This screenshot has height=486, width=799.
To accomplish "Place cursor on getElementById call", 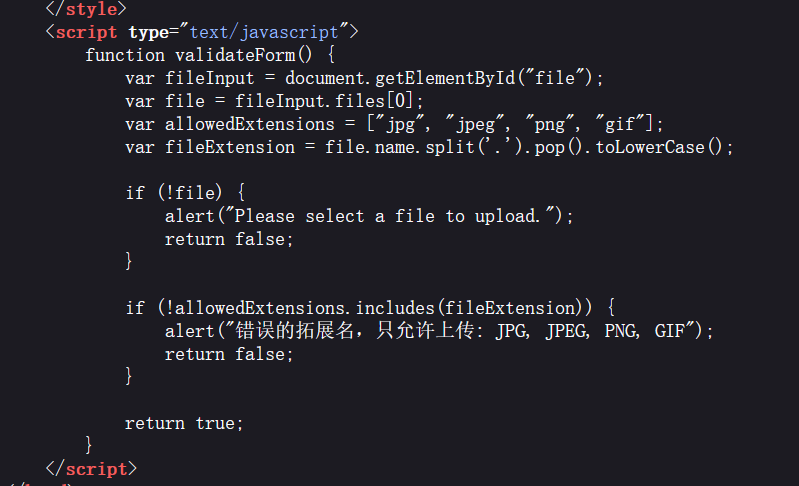I will (x=446, y=78).
